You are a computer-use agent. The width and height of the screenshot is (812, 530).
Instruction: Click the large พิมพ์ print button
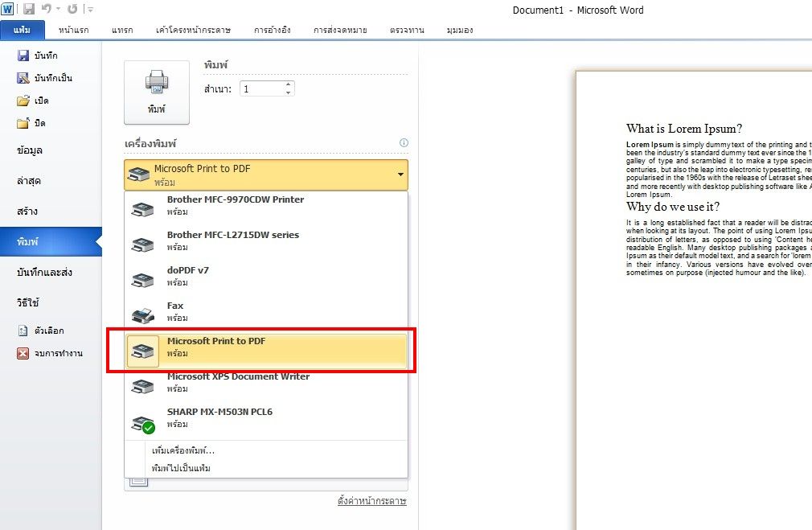[157, 92]
